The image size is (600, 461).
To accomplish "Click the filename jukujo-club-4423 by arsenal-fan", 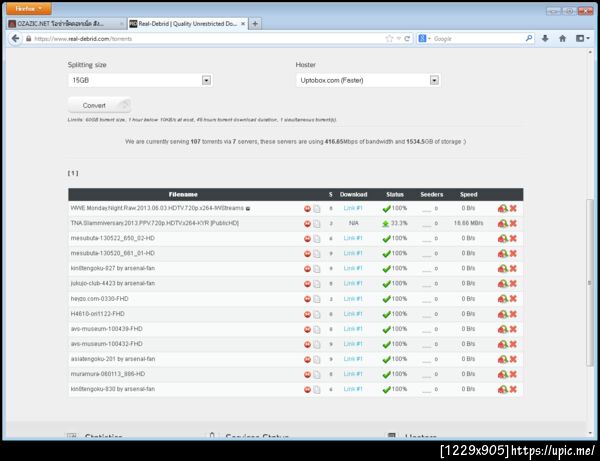I will click(x=112, y=283).
